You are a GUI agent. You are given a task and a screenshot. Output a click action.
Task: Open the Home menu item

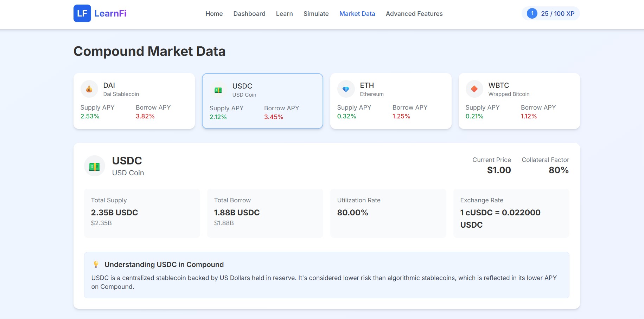214,14
